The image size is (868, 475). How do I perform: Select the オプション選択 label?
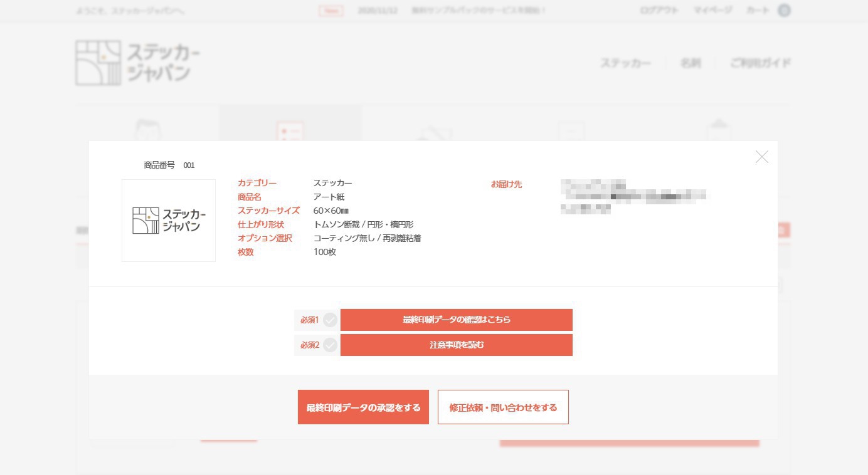coord(265,238)
